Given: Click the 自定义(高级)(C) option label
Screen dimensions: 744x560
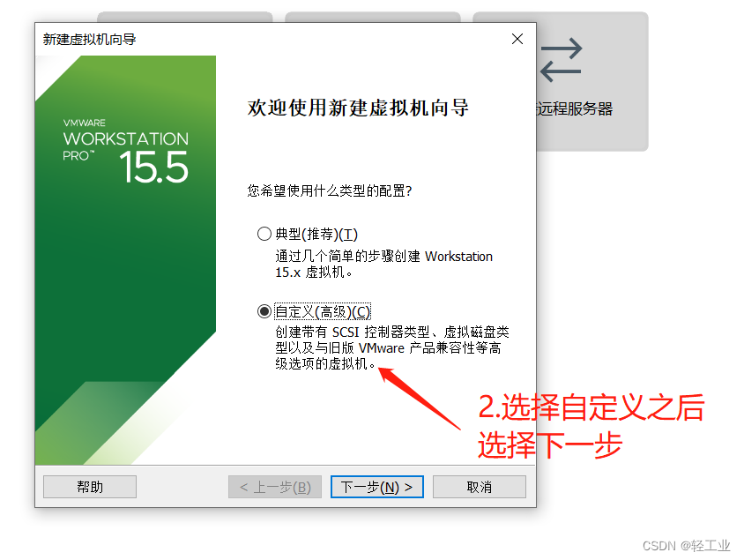Looking at the screenshot, I should point(323,312).
